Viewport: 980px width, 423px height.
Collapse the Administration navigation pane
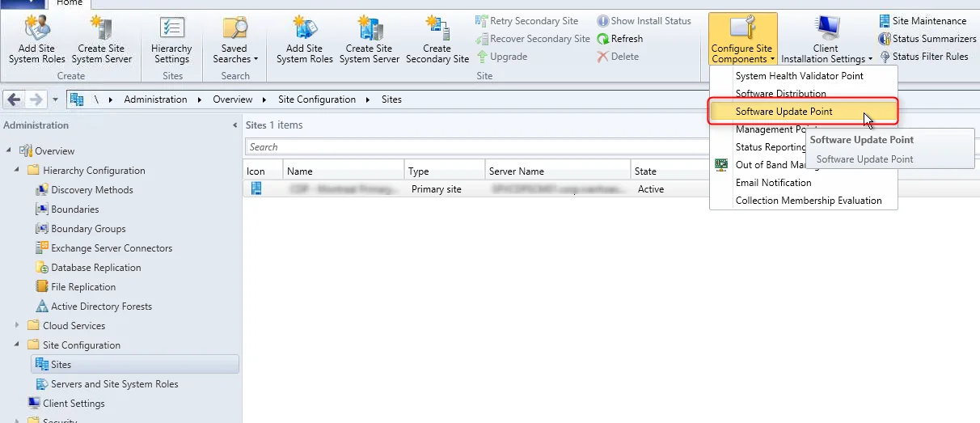[x=235, y=125]
